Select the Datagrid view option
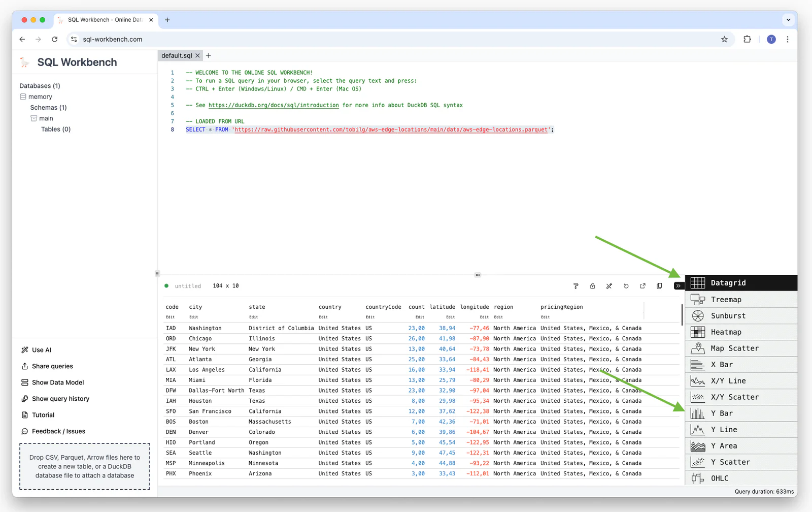 pos(741,283)
